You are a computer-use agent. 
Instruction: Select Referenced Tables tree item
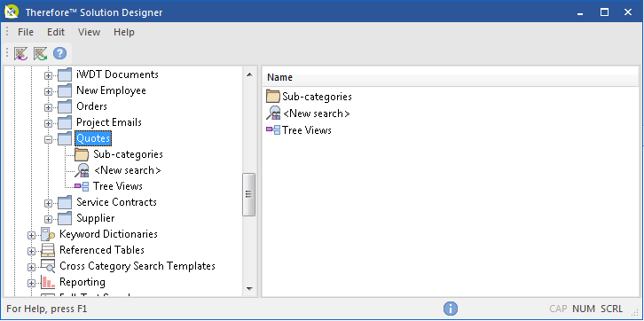102,250
